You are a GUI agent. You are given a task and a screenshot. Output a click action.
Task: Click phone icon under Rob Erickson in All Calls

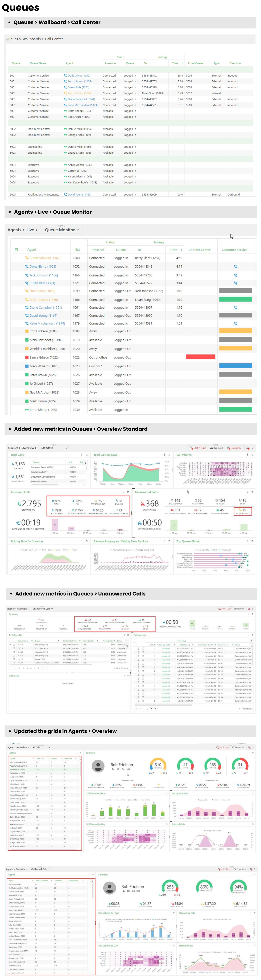113,769
